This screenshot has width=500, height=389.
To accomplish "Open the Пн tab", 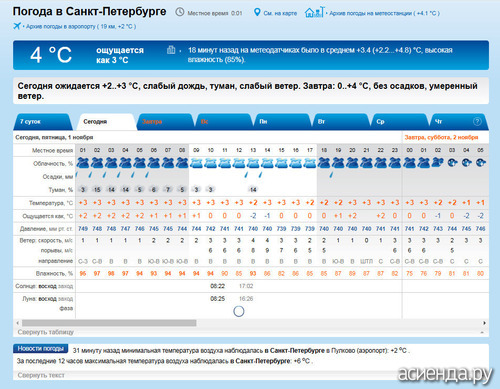I will 282,122.
